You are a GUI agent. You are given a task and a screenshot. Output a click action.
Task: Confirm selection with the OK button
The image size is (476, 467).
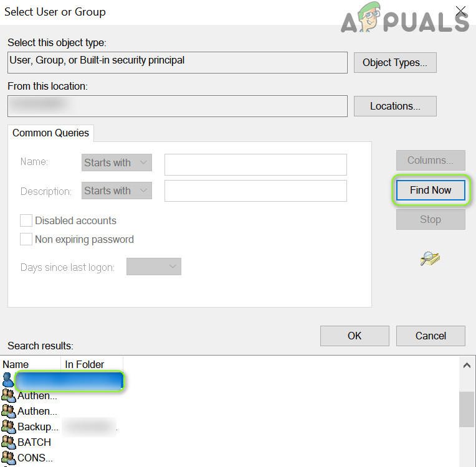(355, 336)
